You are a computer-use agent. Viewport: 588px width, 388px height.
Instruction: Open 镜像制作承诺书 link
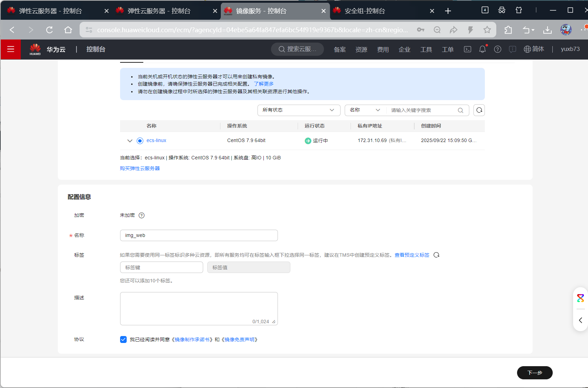192,339
